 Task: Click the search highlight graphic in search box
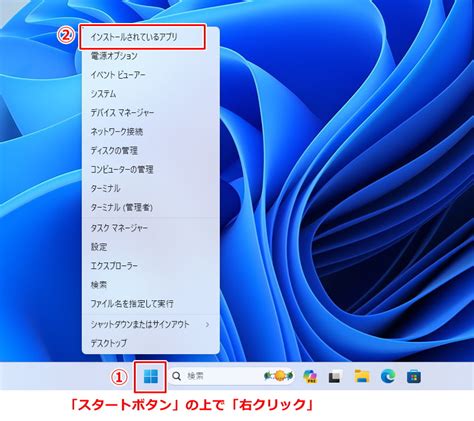(279, 376)
